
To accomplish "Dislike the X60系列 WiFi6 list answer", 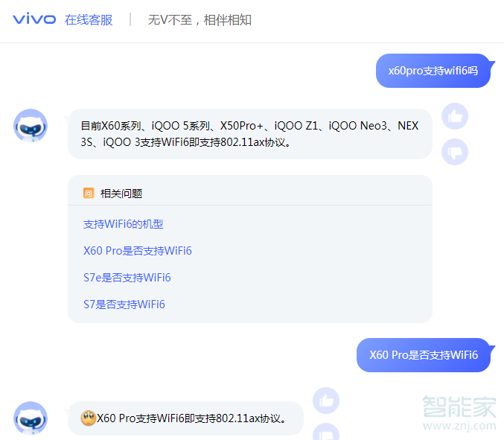I will tap(455, 152).
